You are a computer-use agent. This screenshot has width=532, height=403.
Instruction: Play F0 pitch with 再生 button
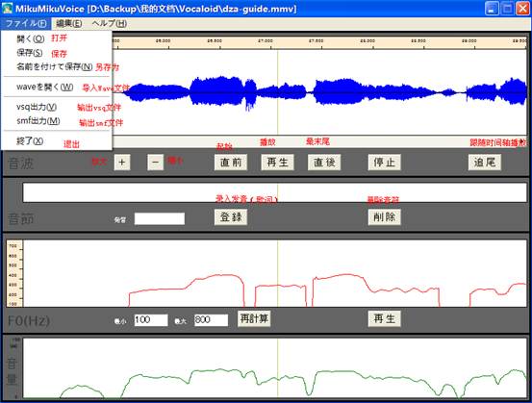coord(385,319)
